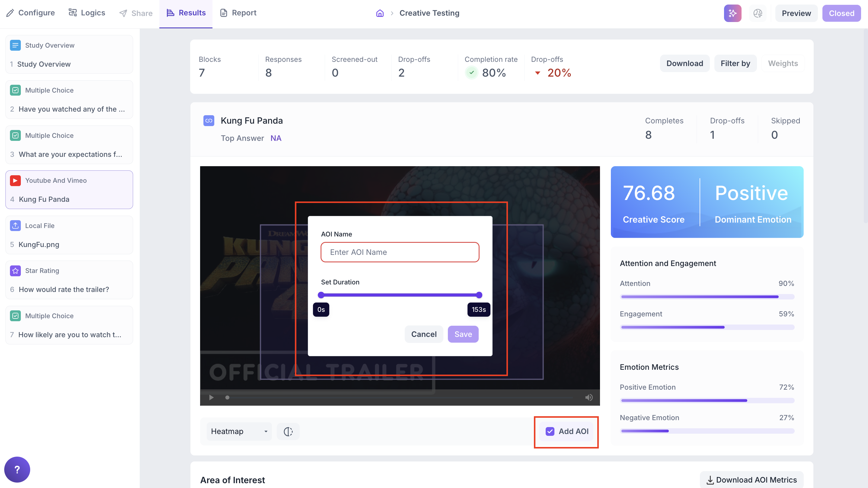Open the Heatmap dropdown
This screenshot has width=868, height=488.
[239, 431]
